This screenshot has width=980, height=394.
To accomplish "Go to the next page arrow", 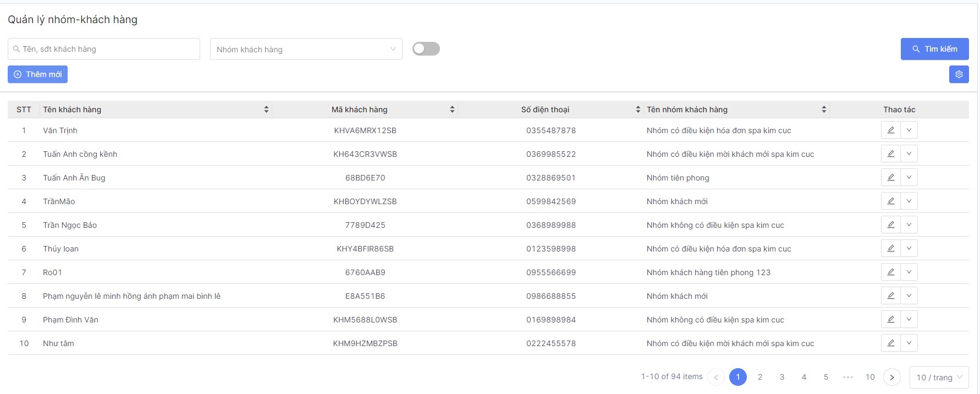I will [891, 377].
